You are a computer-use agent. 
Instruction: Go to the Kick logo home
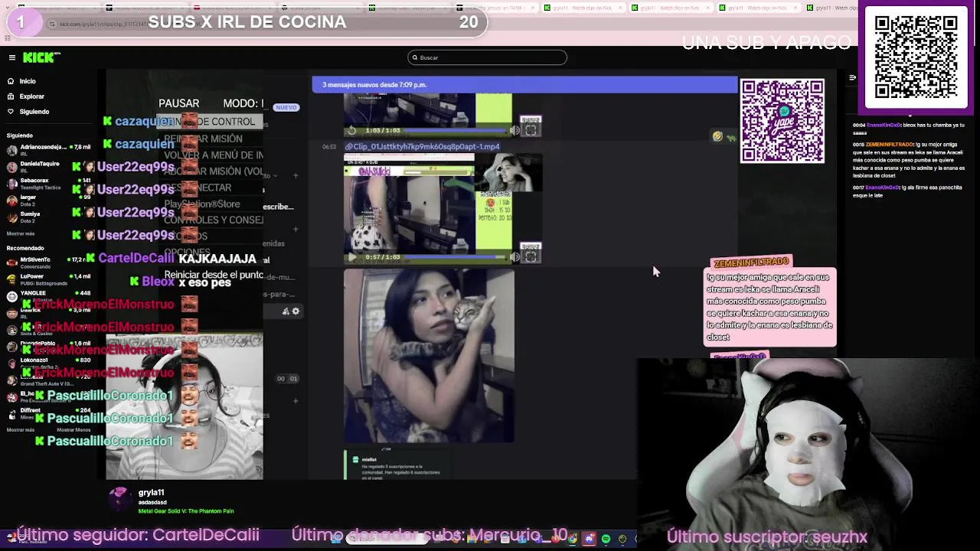click(41, 57)
